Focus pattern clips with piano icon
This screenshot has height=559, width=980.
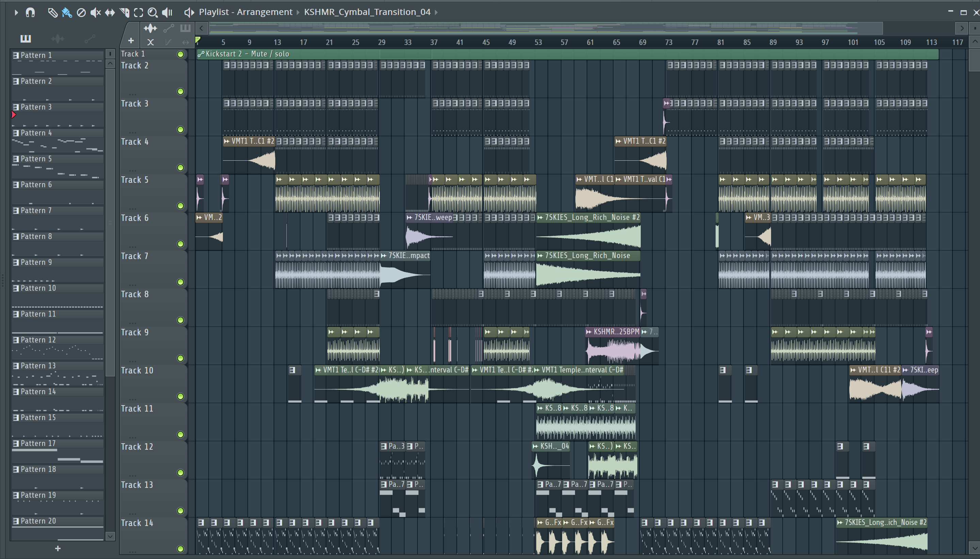tap(185, 28)
